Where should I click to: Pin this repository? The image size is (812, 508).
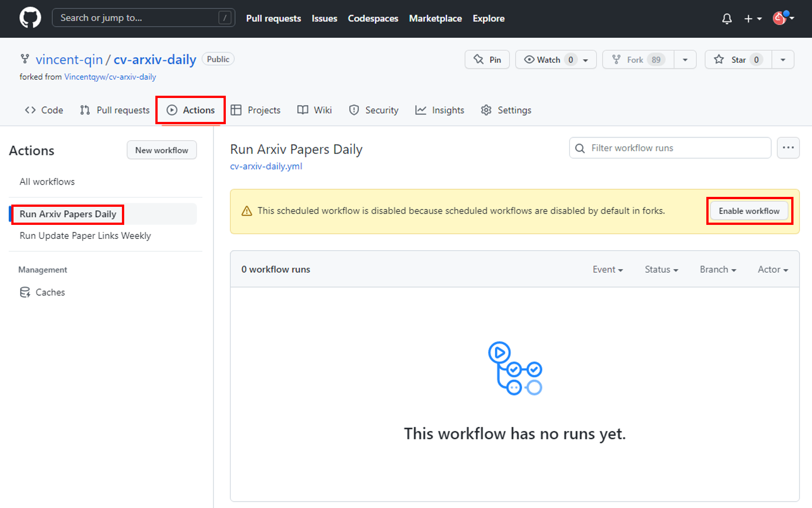coord(487,60)
